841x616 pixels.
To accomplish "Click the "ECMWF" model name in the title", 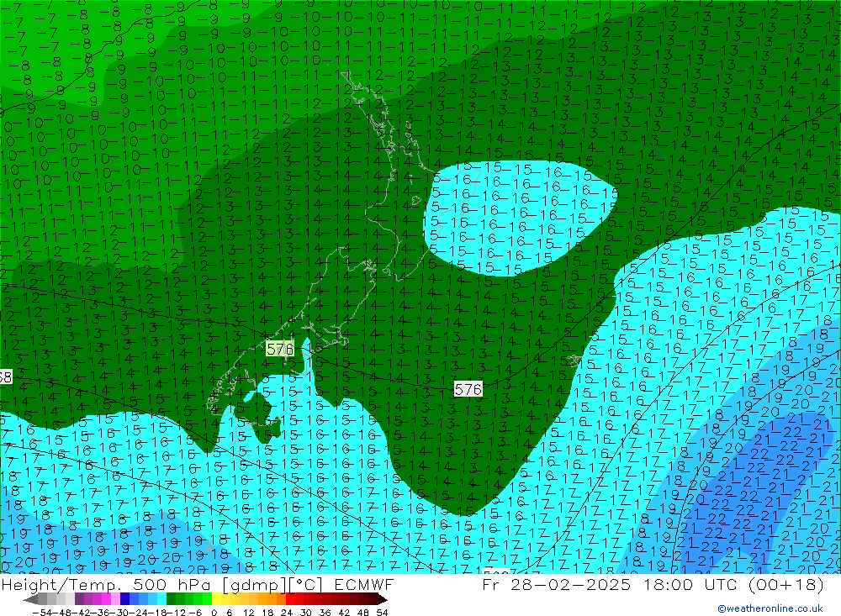I will (x=364, y=584).
